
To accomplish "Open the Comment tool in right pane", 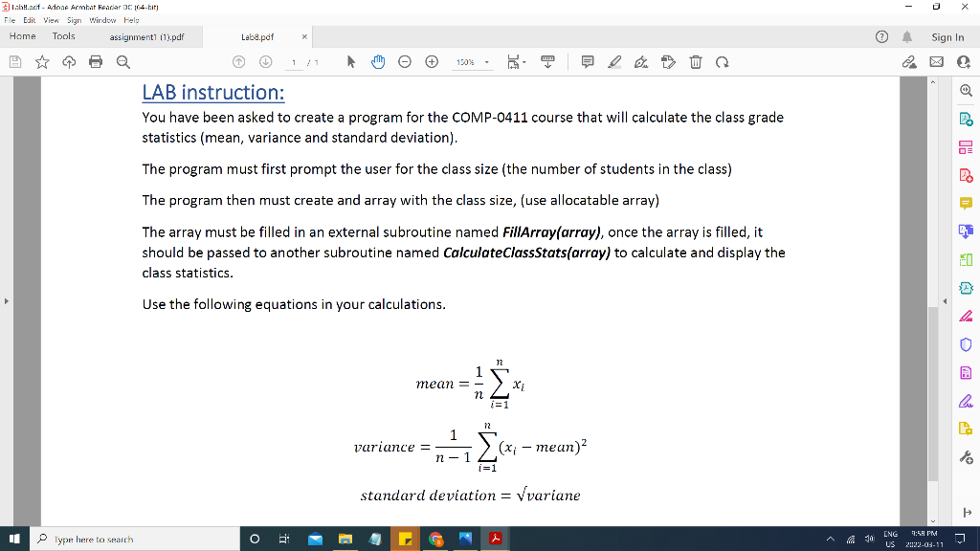I will click(x=967, y=204).
